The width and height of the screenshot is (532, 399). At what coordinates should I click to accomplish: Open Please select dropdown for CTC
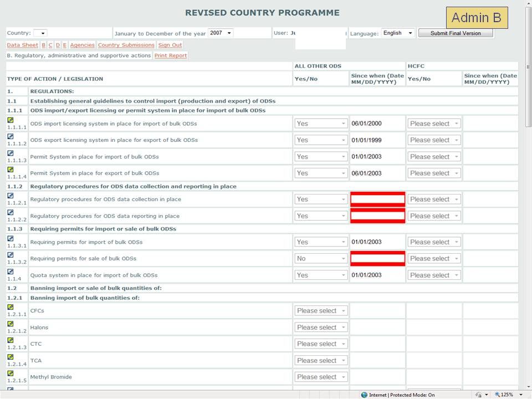(321, 344)
